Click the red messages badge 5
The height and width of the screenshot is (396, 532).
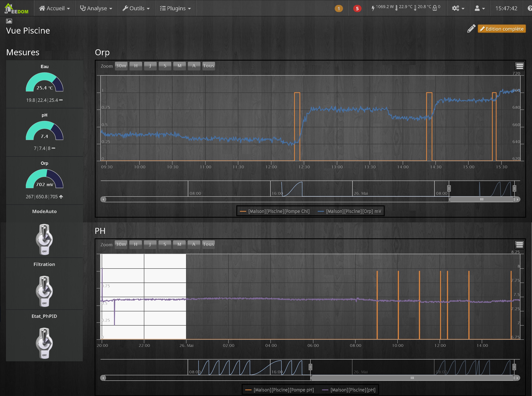click(357, 9)
